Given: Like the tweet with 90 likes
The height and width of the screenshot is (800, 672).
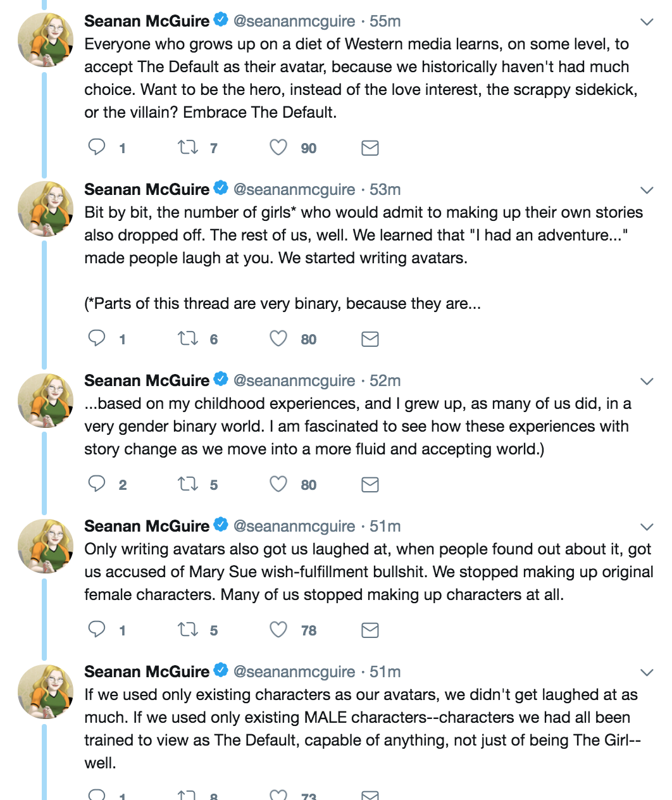Looking at the screenshot, I should pos(278,147).
